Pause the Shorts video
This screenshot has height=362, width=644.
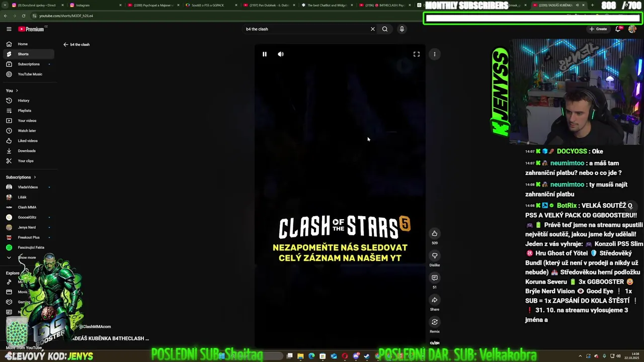click(x=265, y=54)
